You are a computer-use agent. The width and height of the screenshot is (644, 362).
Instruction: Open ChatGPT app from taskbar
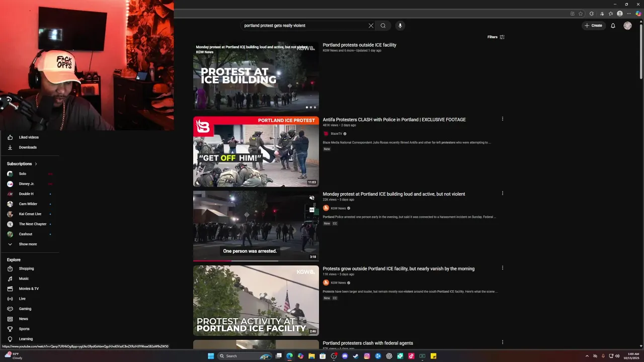coord(389,356)
